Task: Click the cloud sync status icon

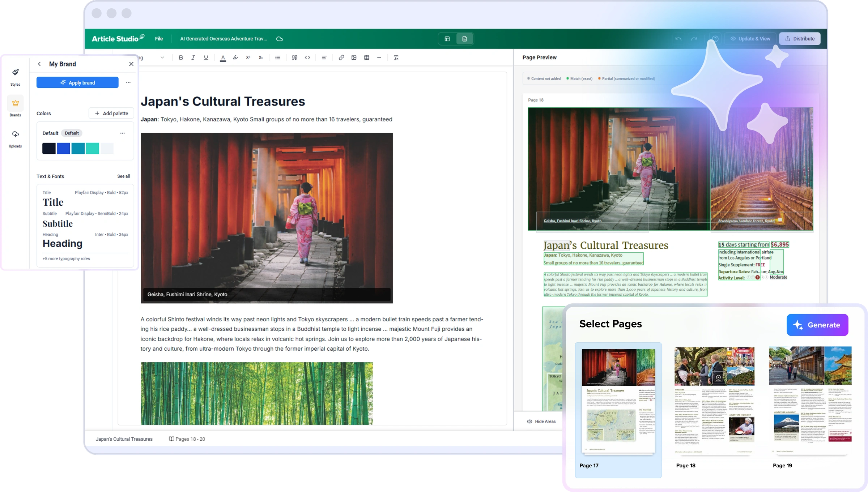Action: pyautogui.click(x=280, y=39)
